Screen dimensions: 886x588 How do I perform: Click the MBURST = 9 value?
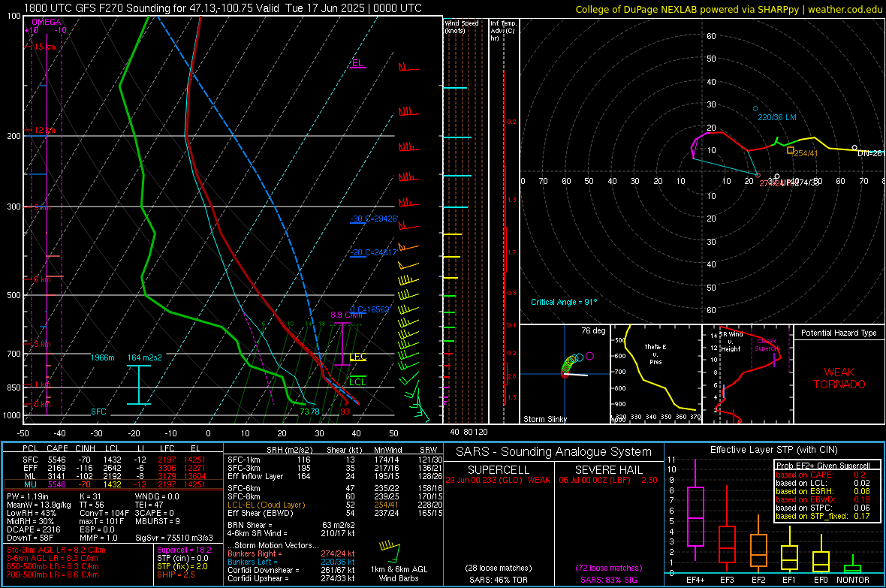pos(157,521)
